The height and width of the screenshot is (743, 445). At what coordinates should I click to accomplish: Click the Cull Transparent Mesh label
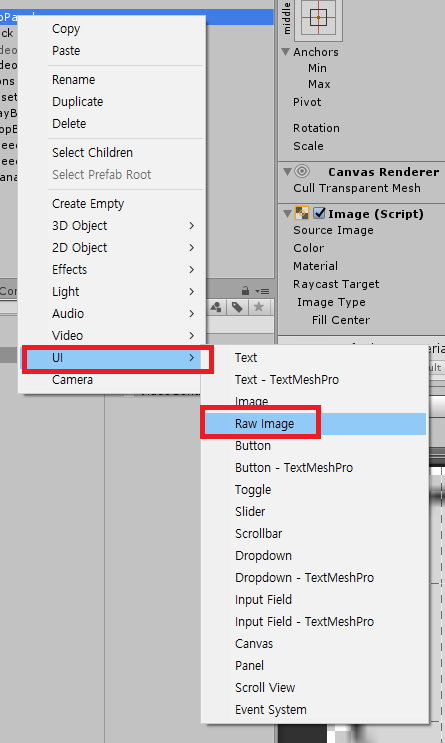[356, 188]
